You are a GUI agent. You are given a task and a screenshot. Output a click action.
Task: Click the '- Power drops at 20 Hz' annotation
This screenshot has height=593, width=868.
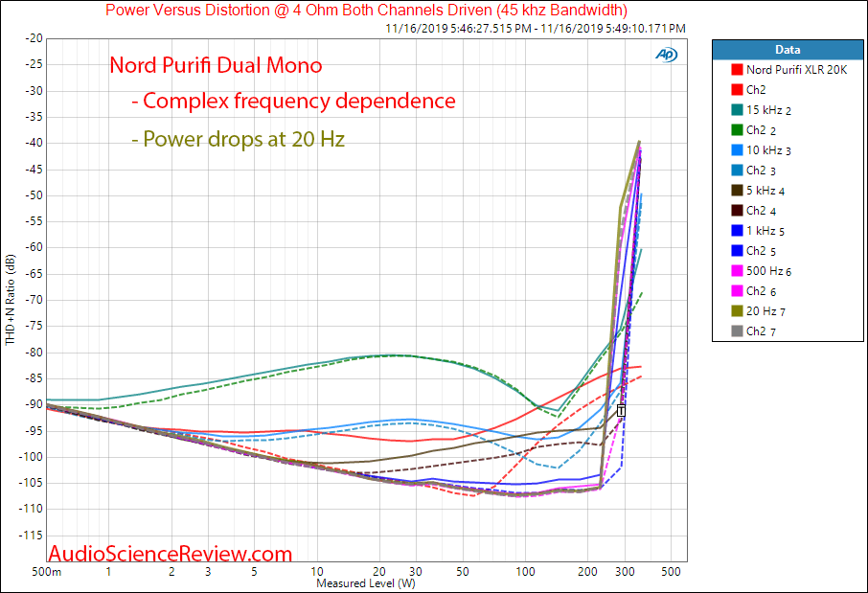click(238, 139)
